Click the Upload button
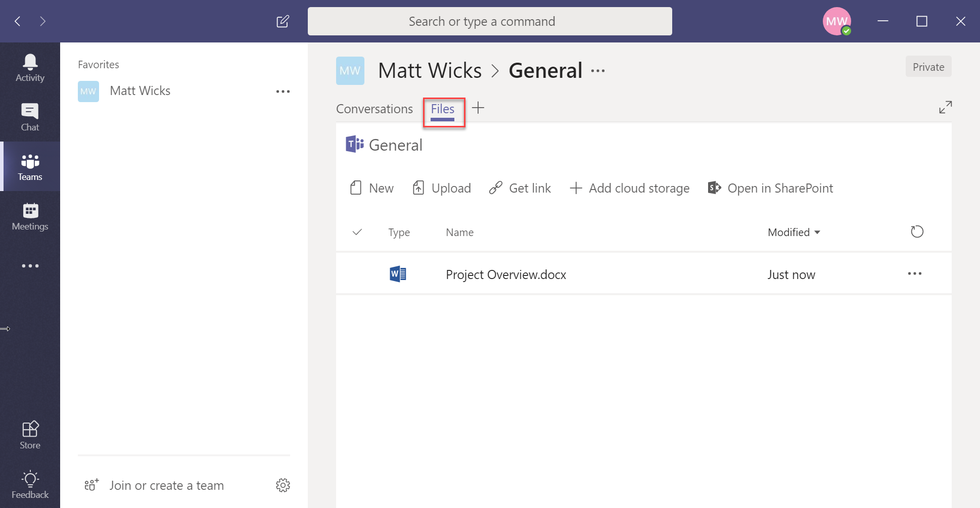The height and width of the screenshot is (508, 980). (442, 188)
